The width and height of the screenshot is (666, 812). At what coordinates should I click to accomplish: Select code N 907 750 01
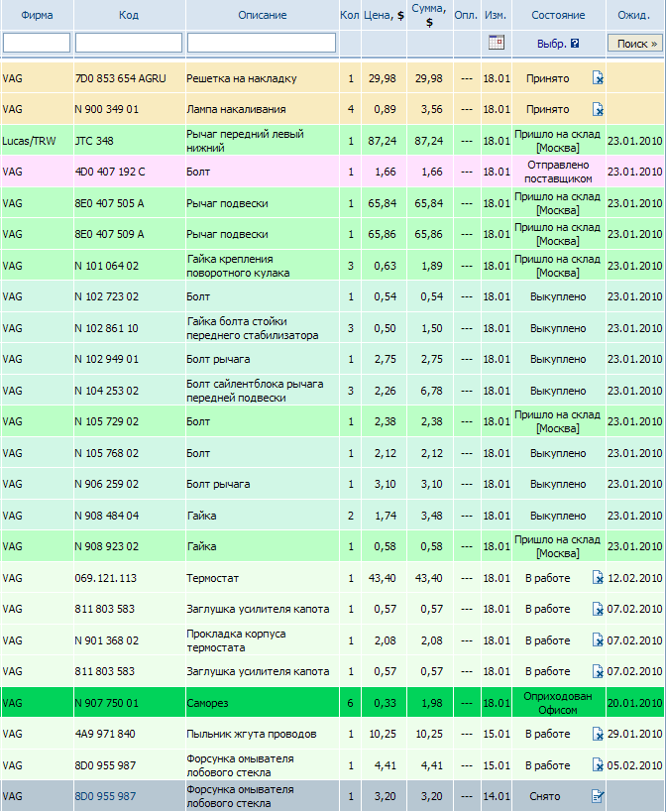(107, 703)
